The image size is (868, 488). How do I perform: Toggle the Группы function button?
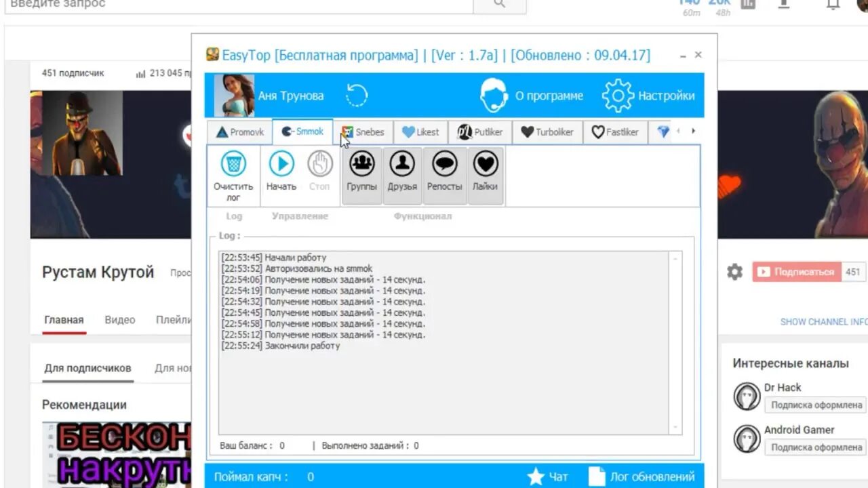coord(361,176)
